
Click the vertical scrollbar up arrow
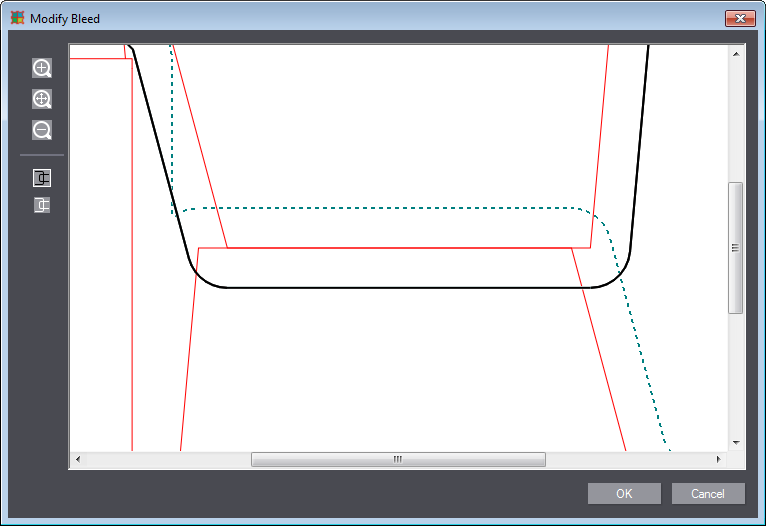[x=735, y=53]
